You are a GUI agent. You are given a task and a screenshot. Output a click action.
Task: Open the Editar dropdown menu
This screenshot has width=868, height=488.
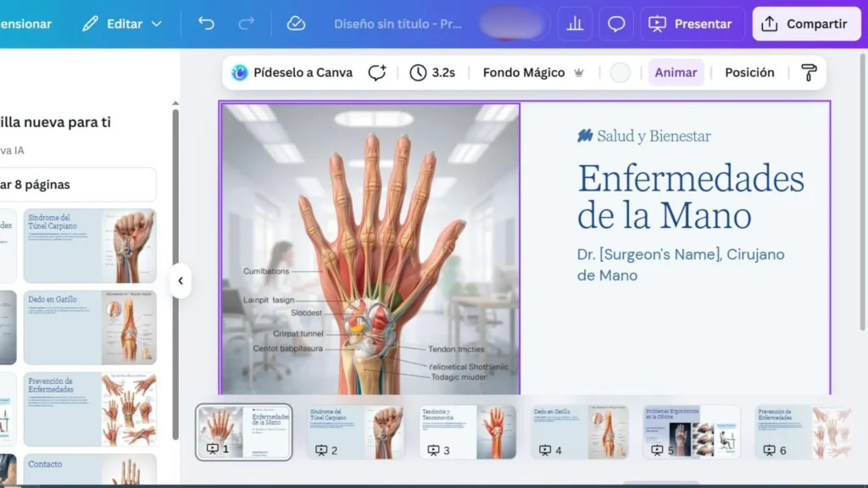[x=122, y=24]
